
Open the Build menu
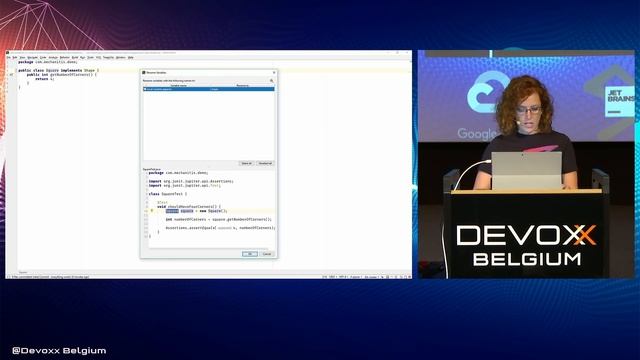[75, 58]
